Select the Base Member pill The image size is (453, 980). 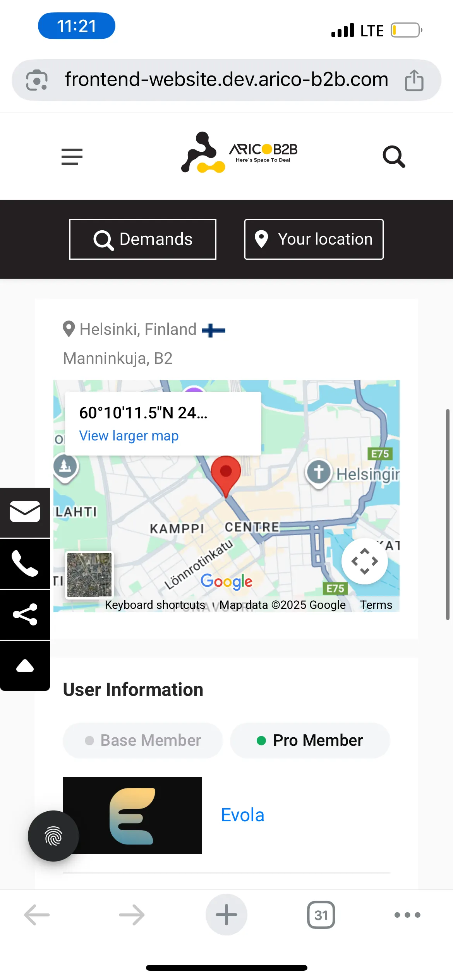coord(143,740)
